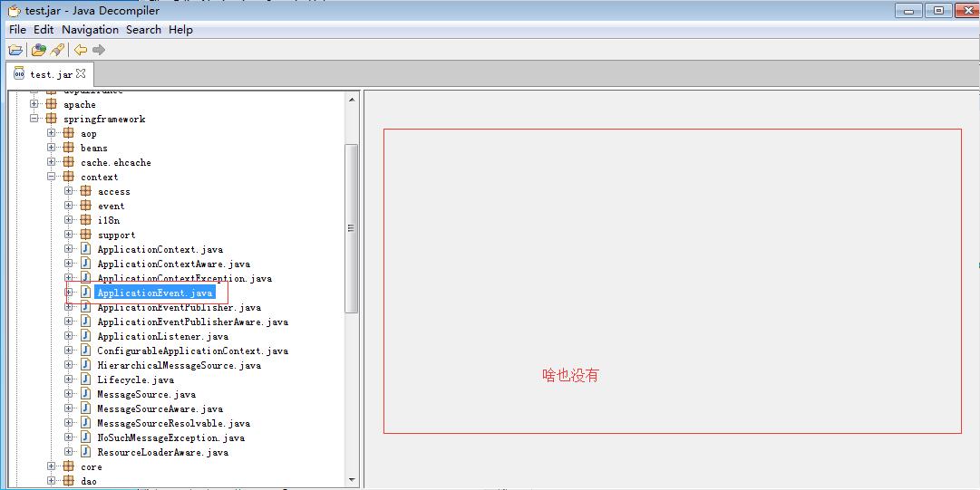The height and width of the screenshot is (490, 980).
Task: Click the tree scrollbar up arrow
Action: pyautogui.click(x=351, y=100)
